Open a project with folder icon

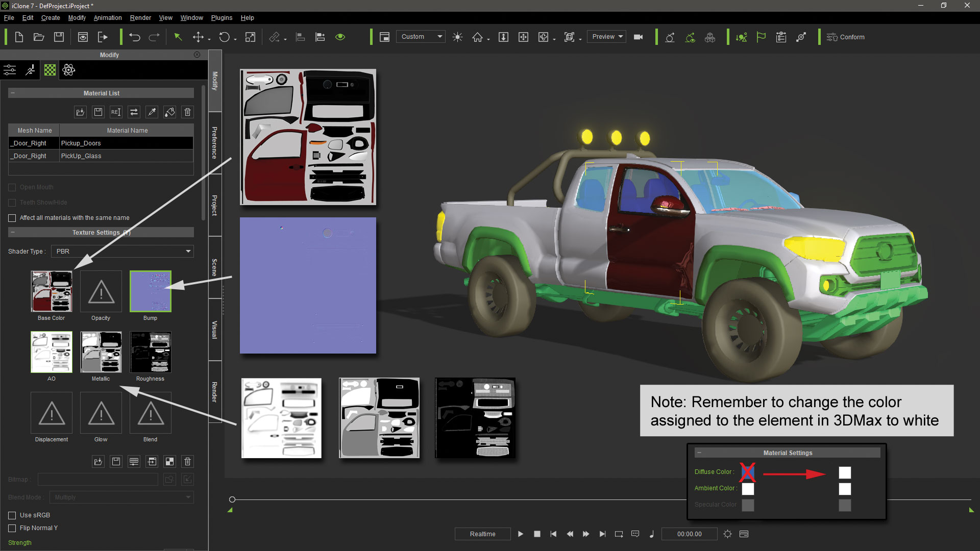(x=39, y=37)
